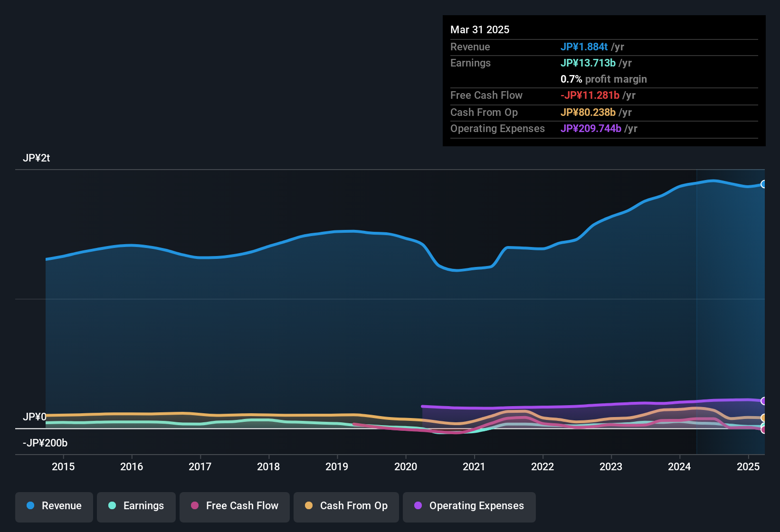
Task: Click the Earnings label in tooltip
Action: coord(470,63)
